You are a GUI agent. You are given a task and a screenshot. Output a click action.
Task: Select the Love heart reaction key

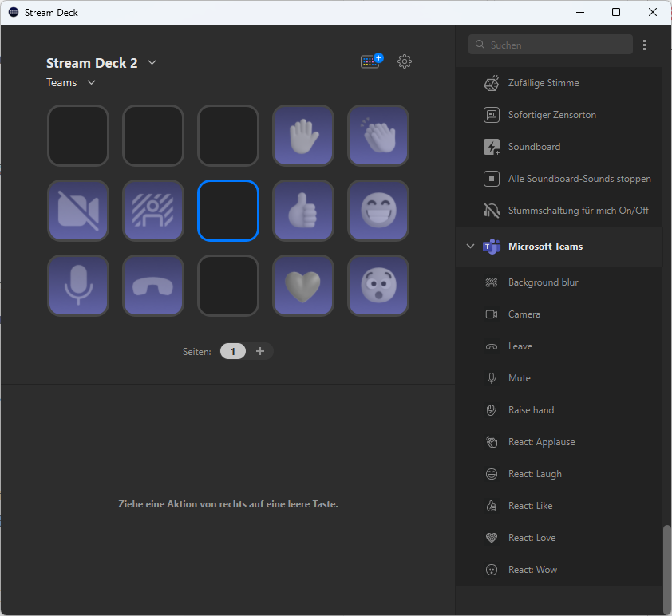click(x=303, y=286)
